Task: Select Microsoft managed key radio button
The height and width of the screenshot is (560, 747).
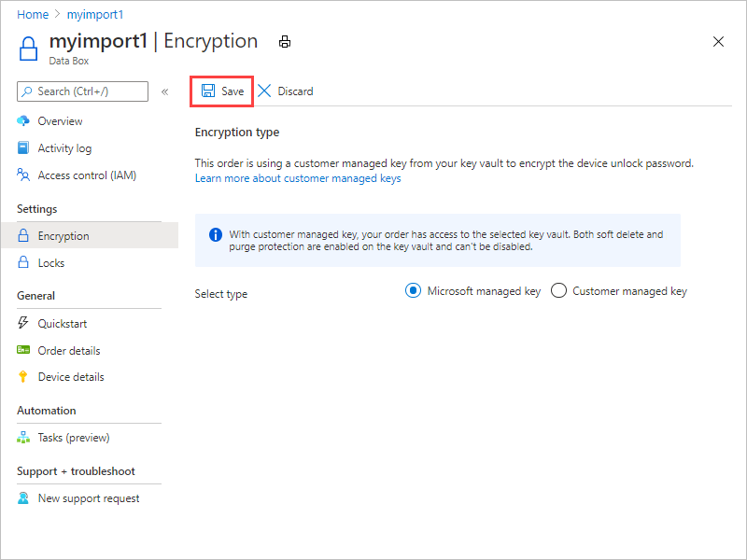Action: [413, 290]
